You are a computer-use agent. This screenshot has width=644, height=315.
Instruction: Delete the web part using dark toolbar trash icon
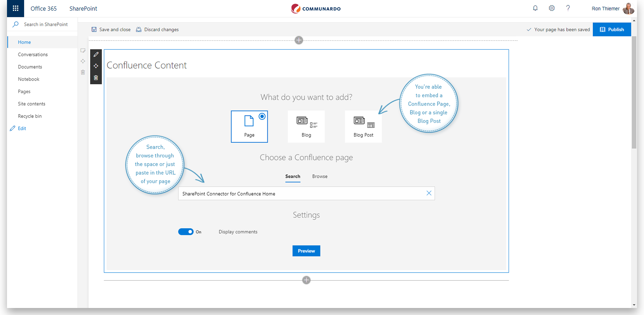click(x=96, y=78)
